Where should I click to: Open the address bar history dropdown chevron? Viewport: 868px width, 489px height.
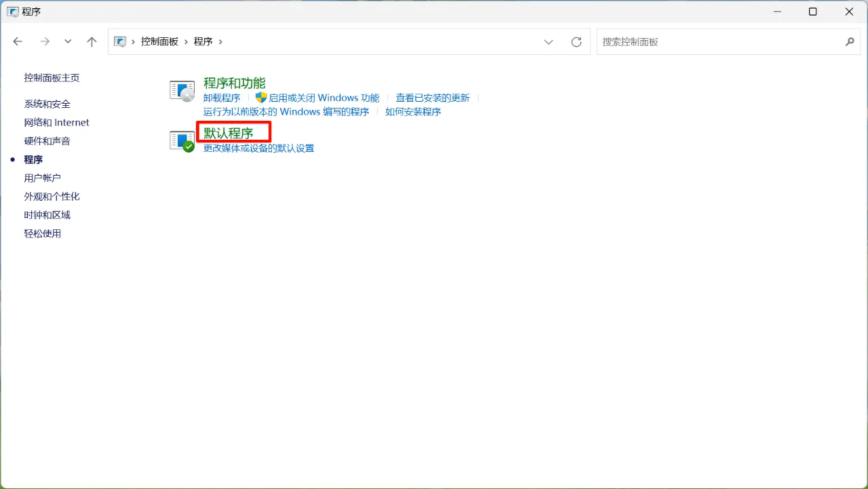[549, 41]
